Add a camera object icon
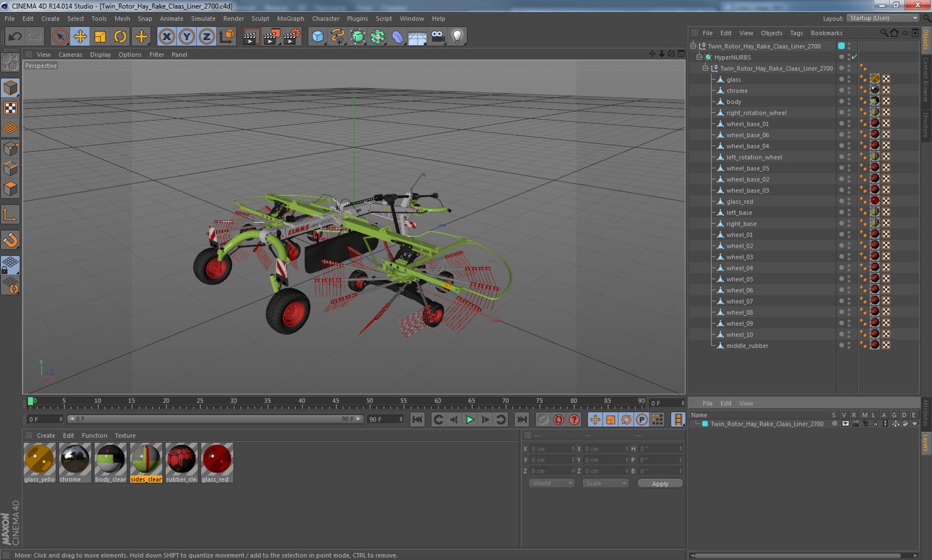This screenshot has height=560, width=932. pos(438,36)
